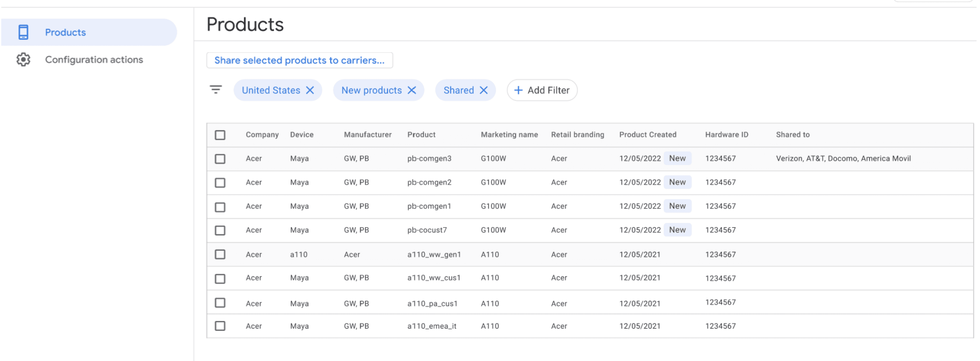Image resolution: width=980 pixels, height=361 pixels.
Task: Click the Shared to column header
Action: coord(792,135)
